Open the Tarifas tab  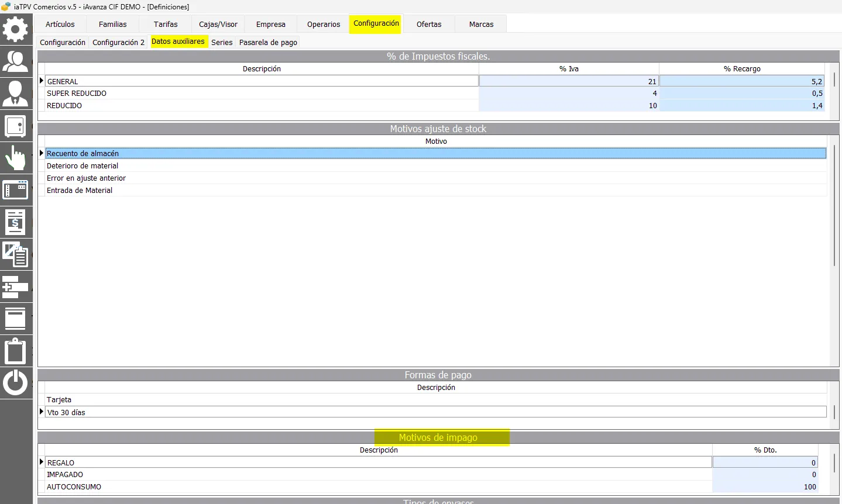click(x=166, y=25)
